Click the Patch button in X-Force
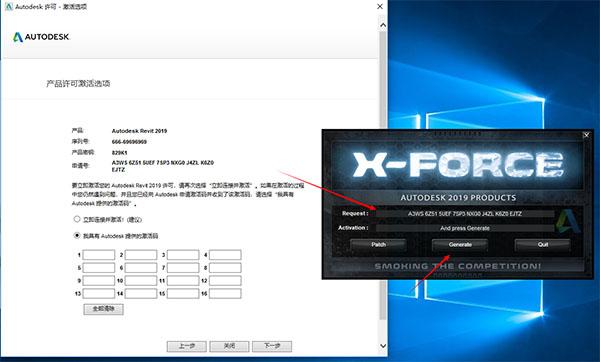This screenshot has height=362, width=600. tap(378, 245)
